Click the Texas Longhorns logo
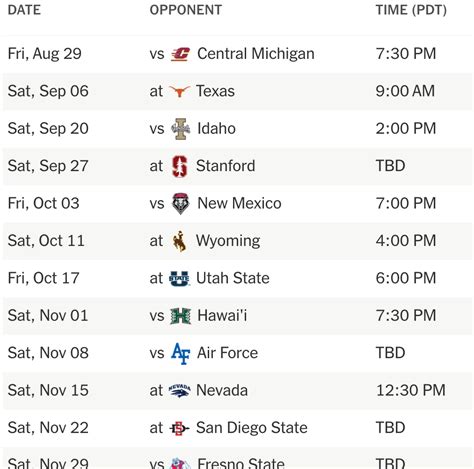 [180, 91]
